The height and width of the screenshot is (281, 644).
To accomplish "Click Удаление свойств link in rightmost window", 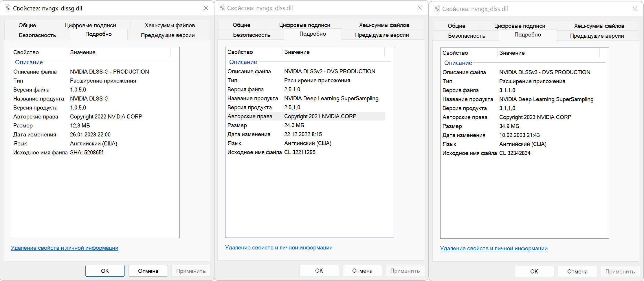I will (494, 249).
